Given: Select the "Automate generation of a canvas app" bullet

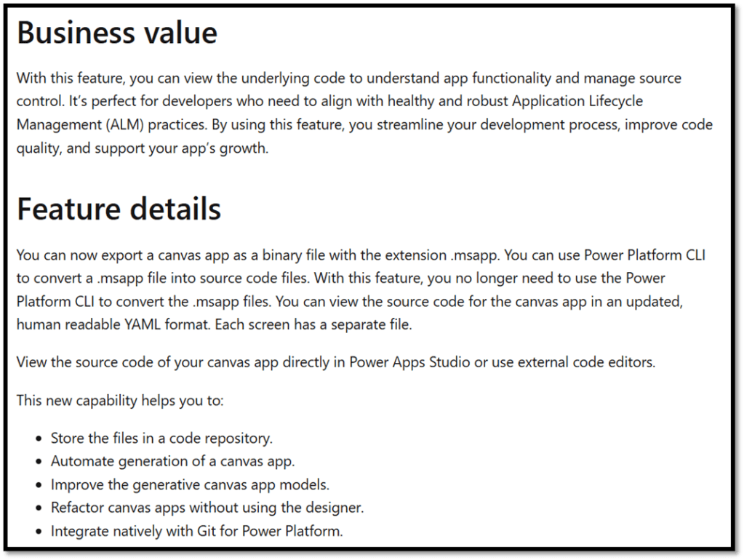Looking at the screenshot, I should coord(172,461).
